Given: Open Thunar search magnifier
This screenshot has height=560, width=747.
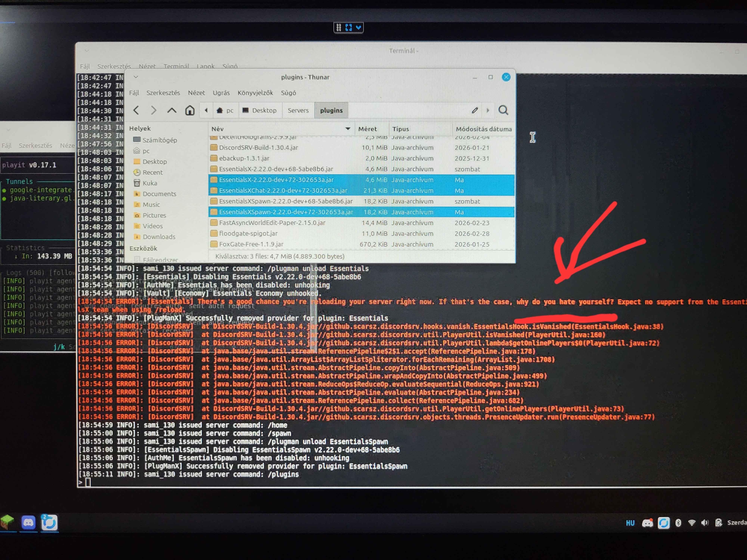Looking at the screenshot, I should point(503,110).
